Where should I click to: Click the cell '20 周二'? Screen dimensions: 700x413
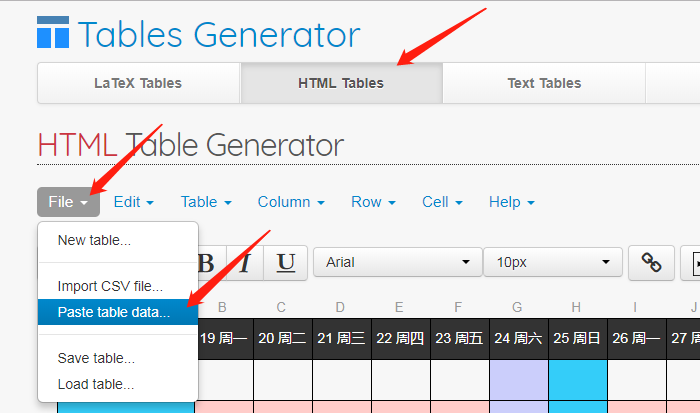point(283,339)
